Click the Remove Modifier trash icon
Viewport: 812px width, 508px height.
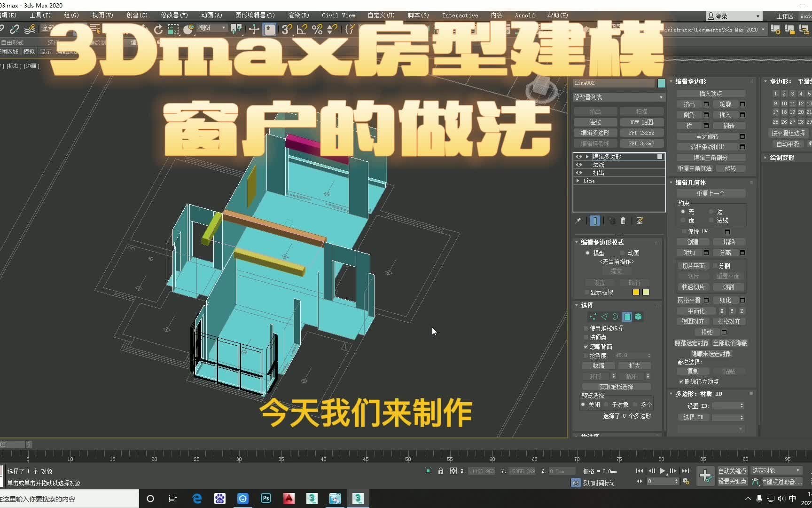[623, 221]
